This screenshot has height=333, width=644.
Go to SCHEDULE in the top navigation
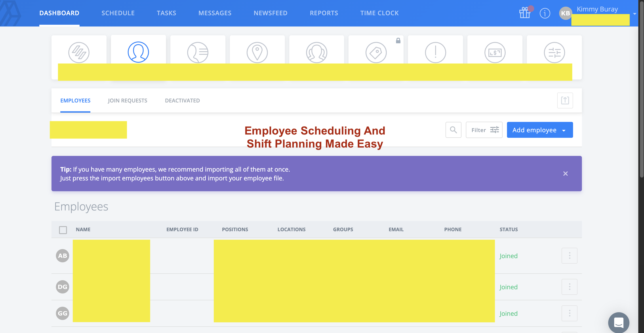point(118,13)
